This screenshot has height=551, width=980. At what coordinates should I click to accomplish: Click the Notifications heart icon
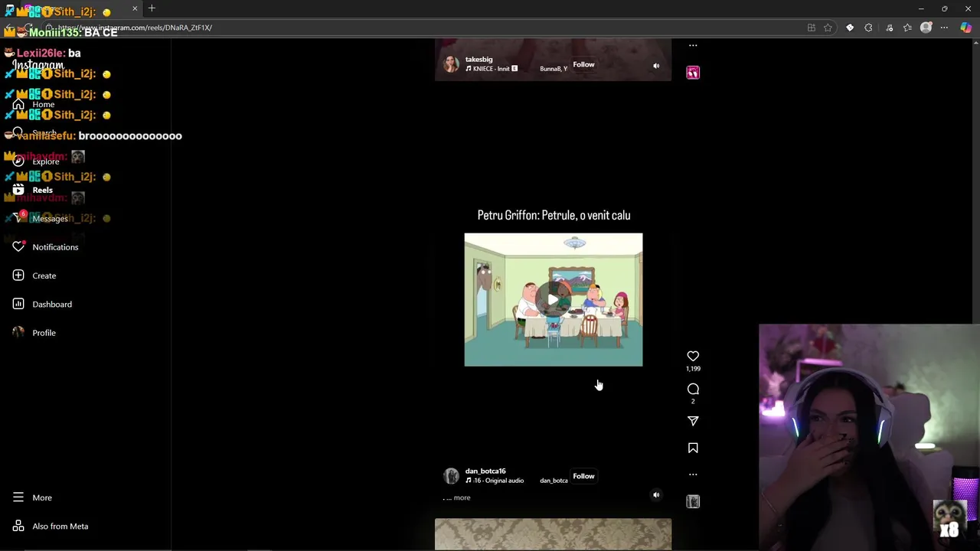[x=18, y=246]
